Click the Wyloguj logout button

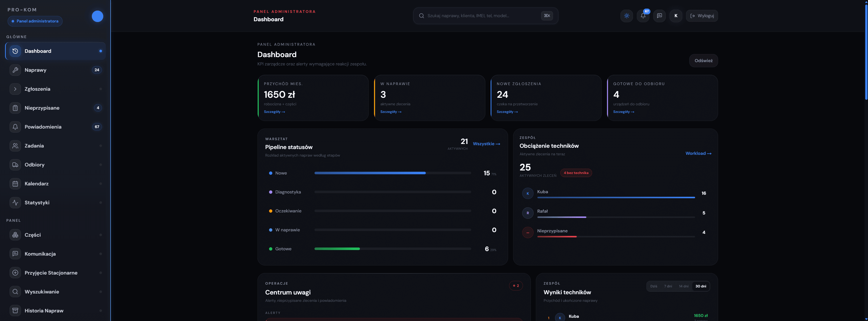[x=702, y=15]
